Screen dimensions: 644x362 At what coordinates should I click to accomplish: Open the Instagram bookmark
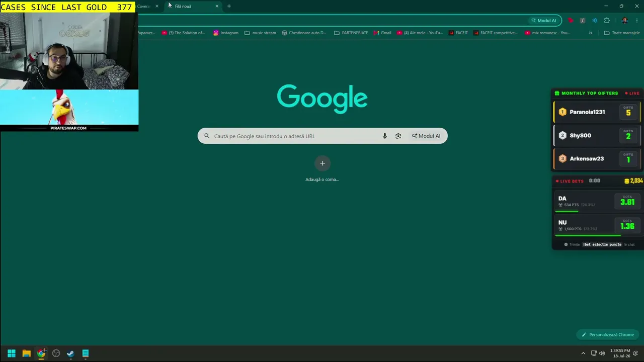tap(226, 33)
